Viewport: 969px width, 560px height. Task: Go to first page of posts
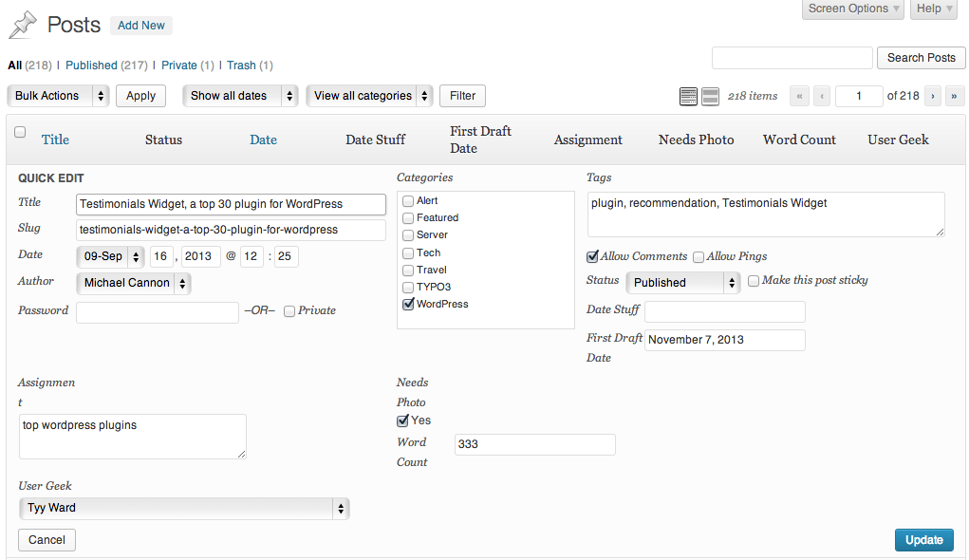[x=799, y=96]
